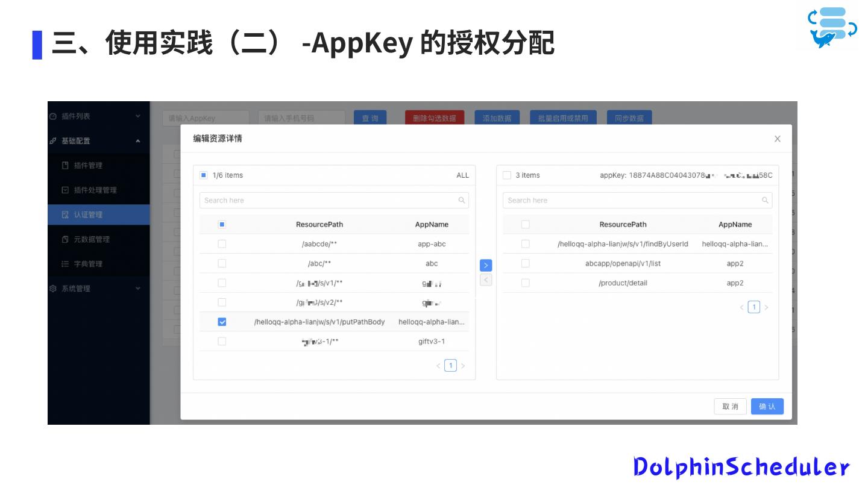Viewport: 868px width, 488px height.
Task: Focus the 请输入AppKey input field
Action: 206,118
